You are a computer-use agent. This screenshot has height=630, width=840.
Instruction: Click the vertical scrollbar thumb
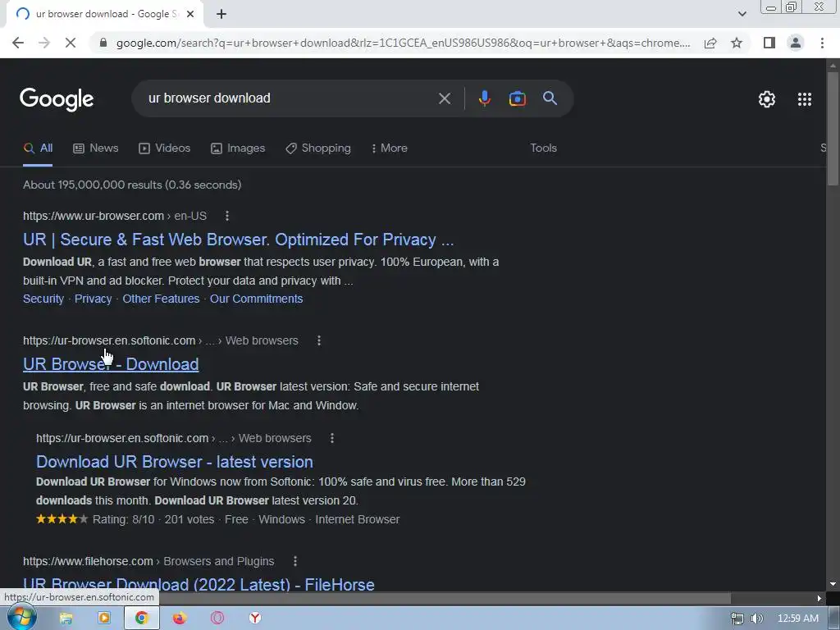[833, 129]
